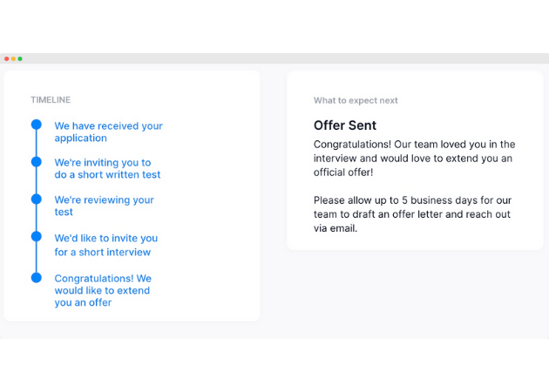Select 'We're reviewing your test' step

[x=104, y=206]
